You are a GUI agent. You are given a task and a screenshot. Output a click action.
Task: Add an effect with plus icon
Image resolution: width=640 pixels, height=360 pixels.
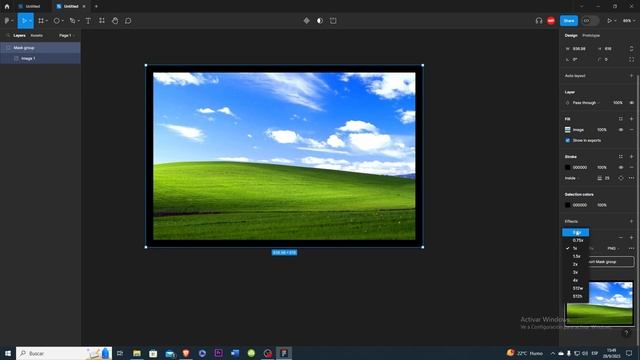click(x=631, y=221)
